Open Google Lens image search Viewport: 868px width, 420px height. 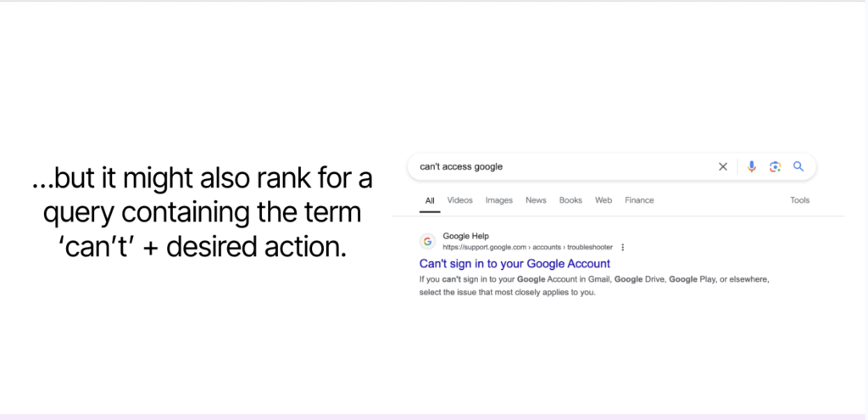point(775,167)
